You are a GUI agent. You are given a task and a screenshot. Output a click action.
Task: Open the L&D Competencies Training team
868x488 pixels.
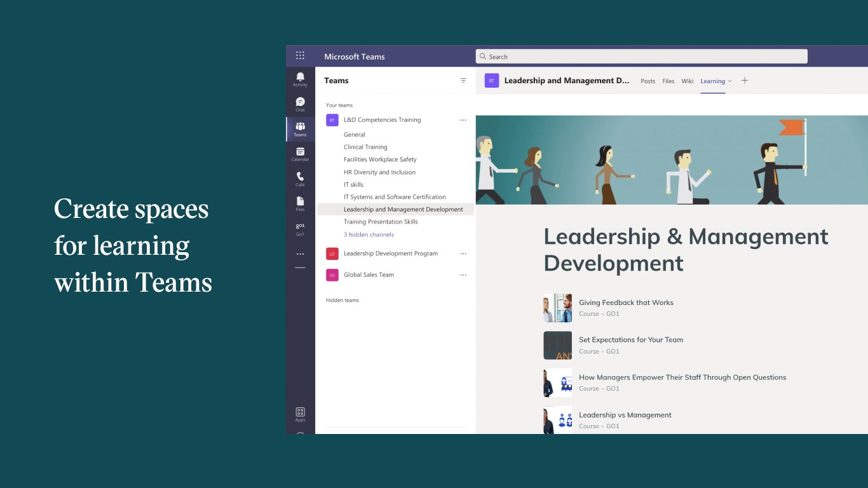[x=382, y=119]
